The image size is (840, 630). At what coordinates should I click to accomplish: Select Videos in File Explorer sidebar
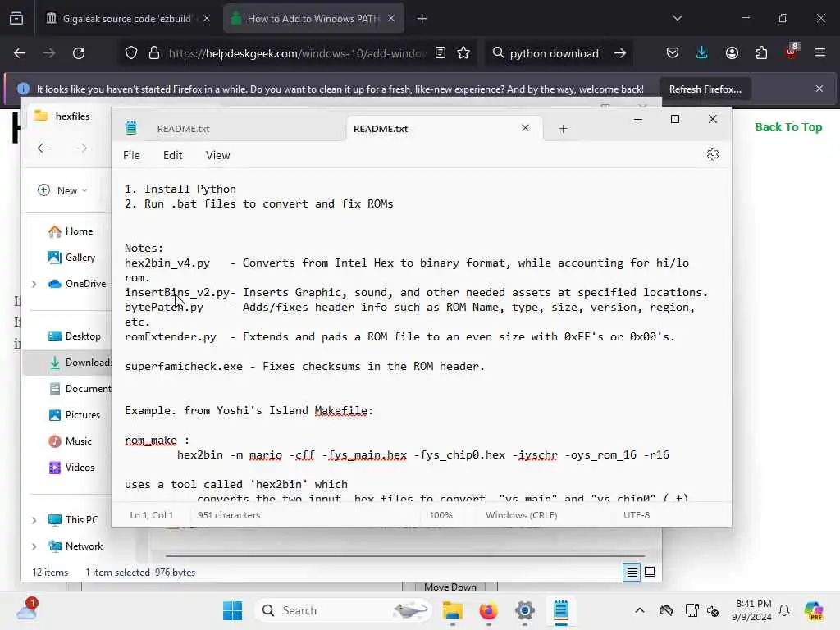click(71, 468)
